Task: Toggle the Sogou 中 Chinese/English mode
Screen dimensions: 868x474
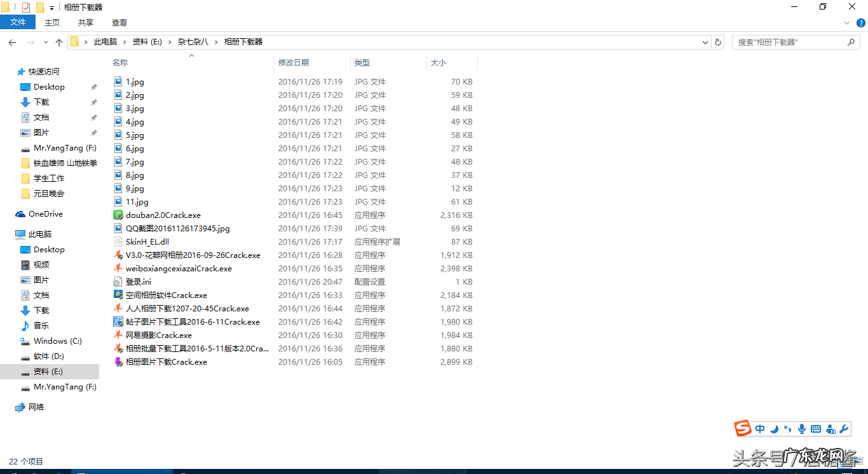Action: click(x=760, y=429)
